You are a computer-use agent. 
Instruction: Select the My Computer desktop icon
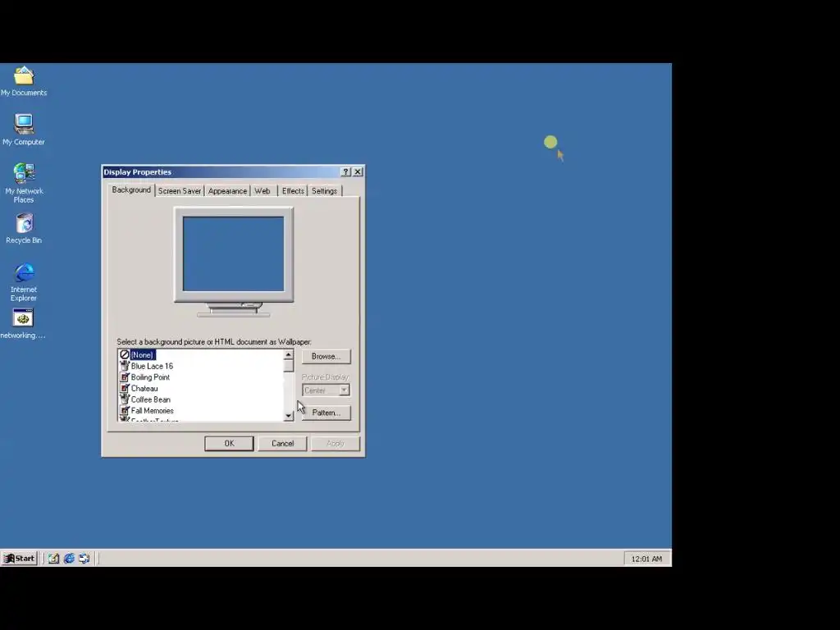(24, 130)
